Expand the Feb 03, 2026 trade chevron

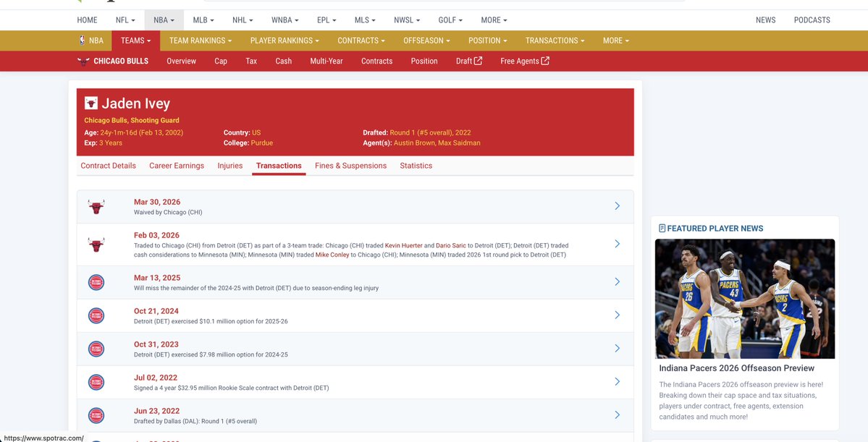point(618,244)
